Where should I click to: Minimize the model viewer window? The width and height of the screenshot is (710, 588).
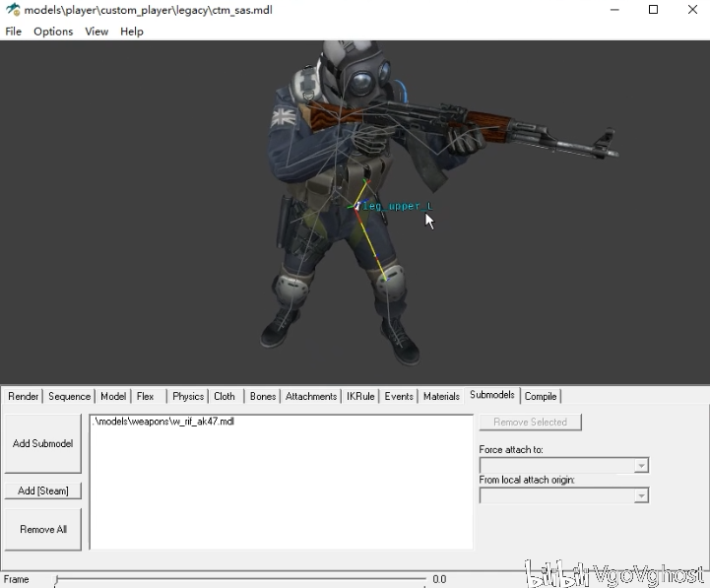614,10
